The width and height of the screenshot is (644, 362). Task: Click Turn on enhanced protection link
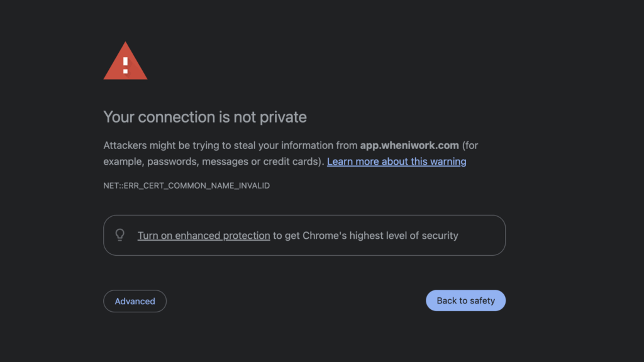pyautogui.click(x=204, y=236)
